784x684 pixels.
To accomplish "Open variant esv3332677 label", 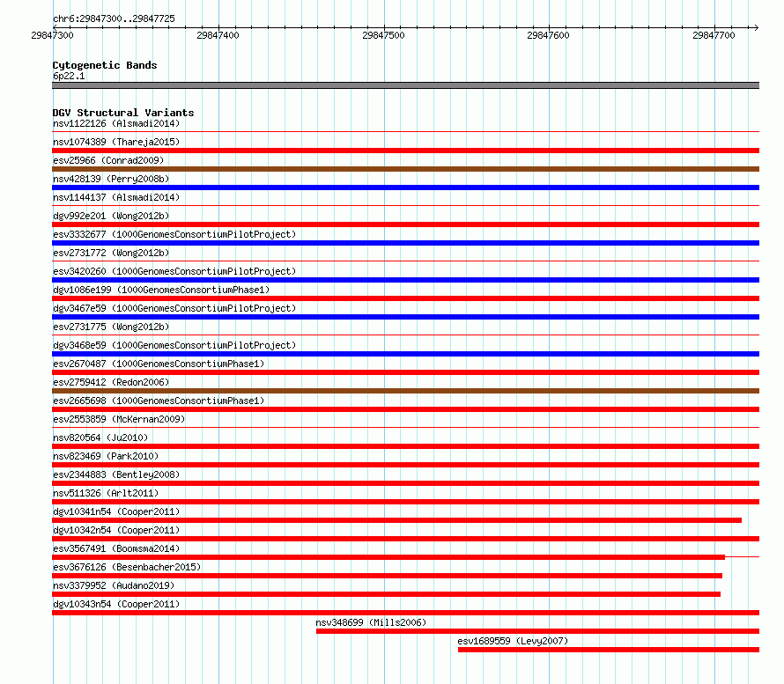I will click(x=174, y=234).
